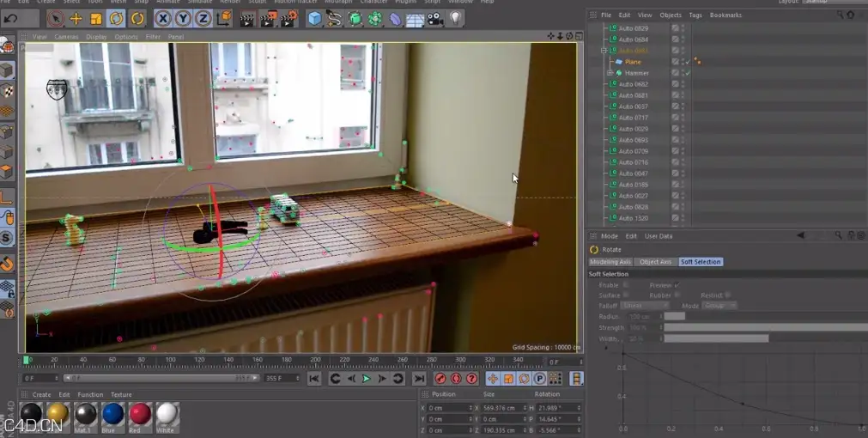Screen dimensions: 868x438
Task: Click the Plane texture tag
Action: point(697,61)
